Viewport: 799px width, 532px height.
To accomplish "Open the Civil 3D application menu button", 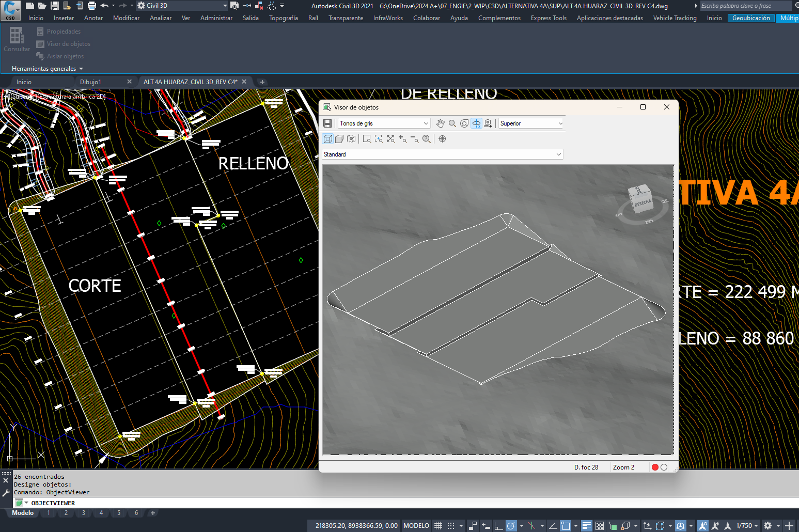I will pyautogui.click(x=10, y=10).
